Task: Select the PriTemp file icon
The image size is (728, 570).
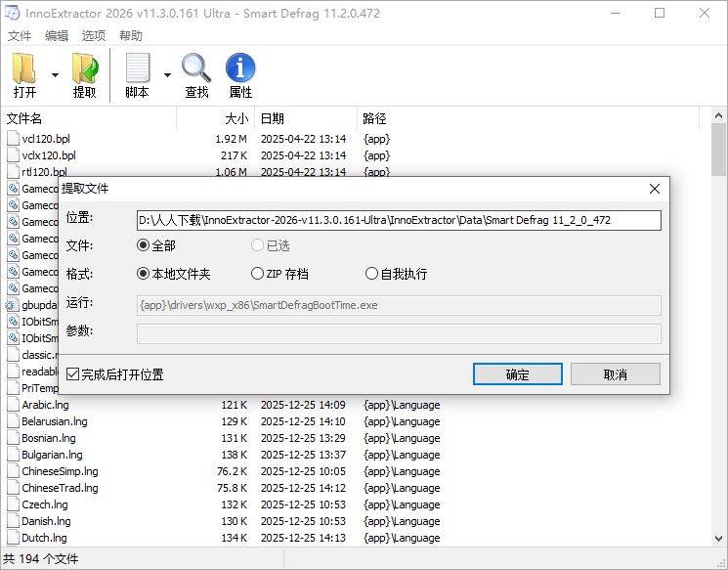Action: click(13, 388)
